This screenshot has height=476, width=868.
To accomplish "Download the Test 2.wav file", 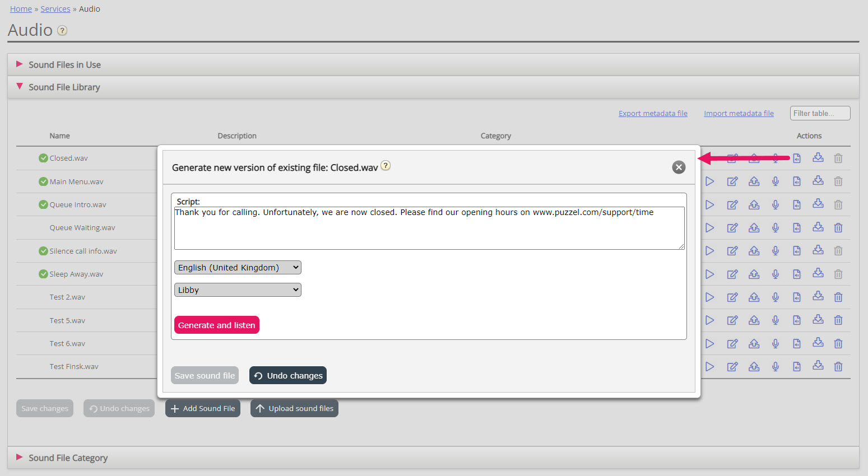I will pyautogui.click(x=818, y=297).
